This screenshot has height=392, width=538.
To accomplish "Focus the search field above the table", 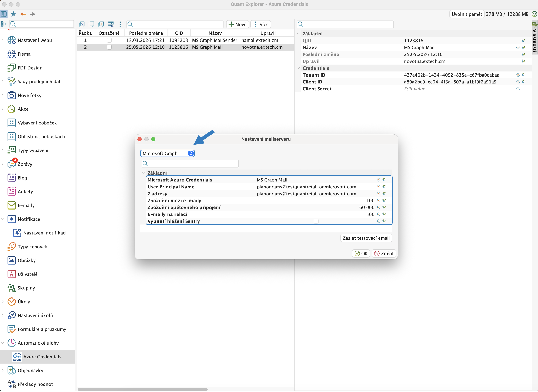I will [175, 24].
